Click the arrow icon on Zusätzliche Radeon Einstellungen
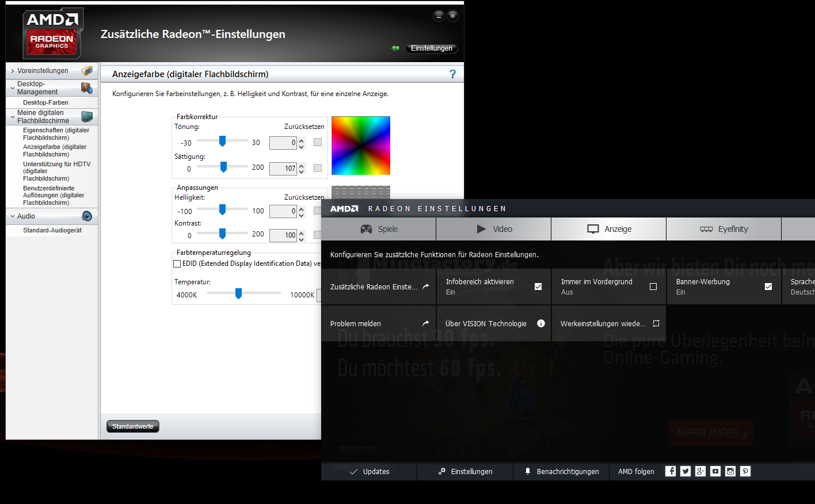Screen dimensions: 815x504 coord(425,286)
